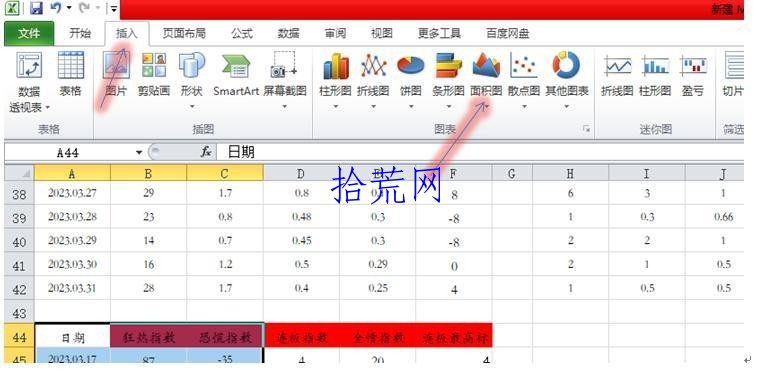Expand the 其他图表 dropdown arrow
This screenshot has width=769, height=372.
coord(567,106)
